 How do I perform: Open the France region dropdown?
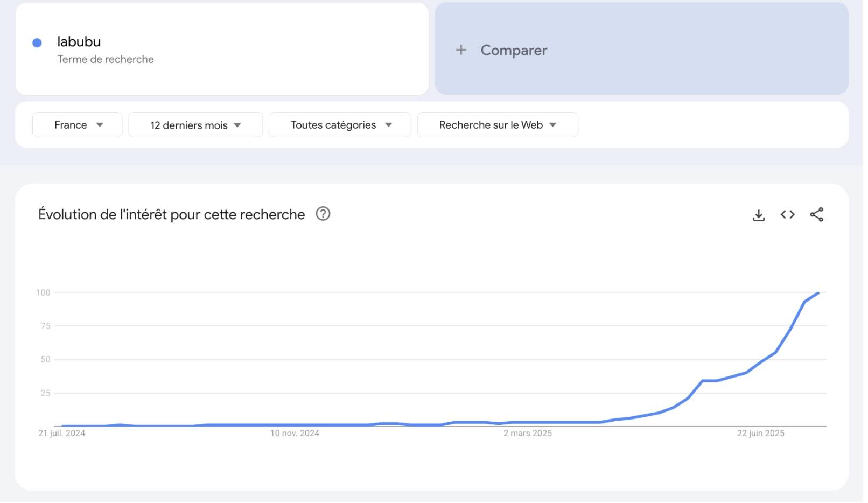(x=78, y=125)
